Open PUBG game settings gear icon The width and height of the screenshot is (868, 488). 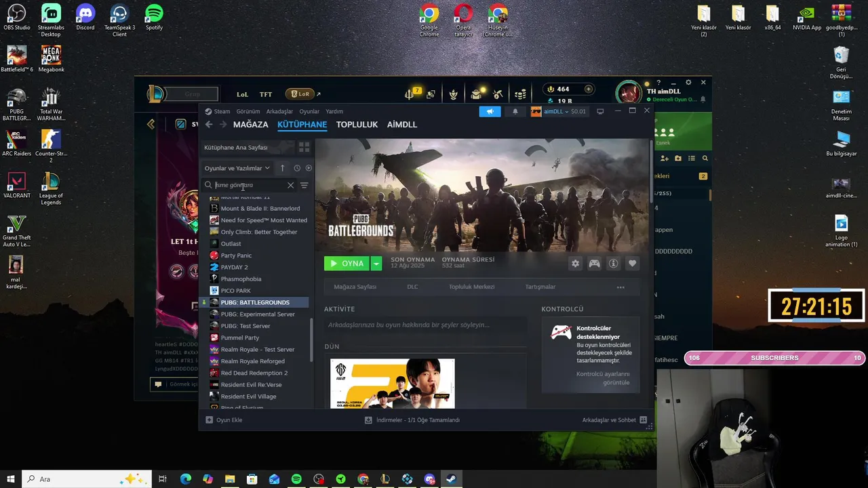575,264
